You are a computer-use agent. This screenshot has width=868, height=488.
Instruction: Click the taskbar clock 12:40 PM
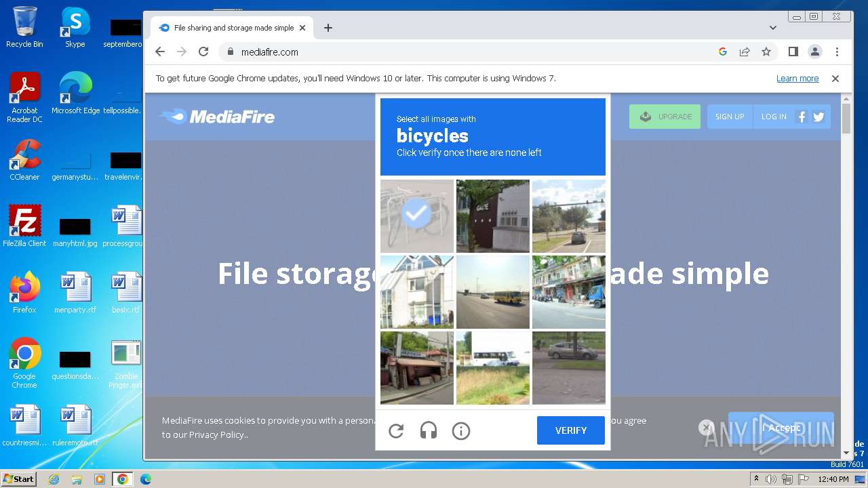click(833, 479)
